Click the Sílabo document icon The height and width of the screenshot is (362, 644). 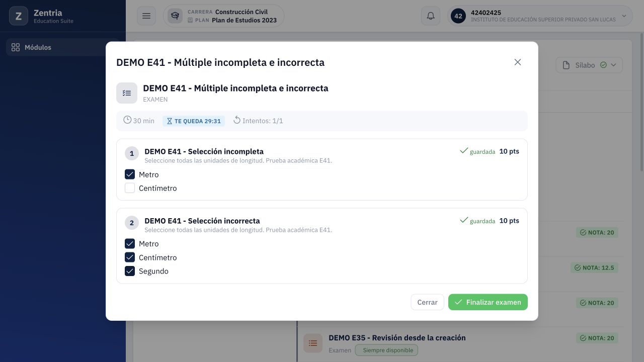click(566, 65)
